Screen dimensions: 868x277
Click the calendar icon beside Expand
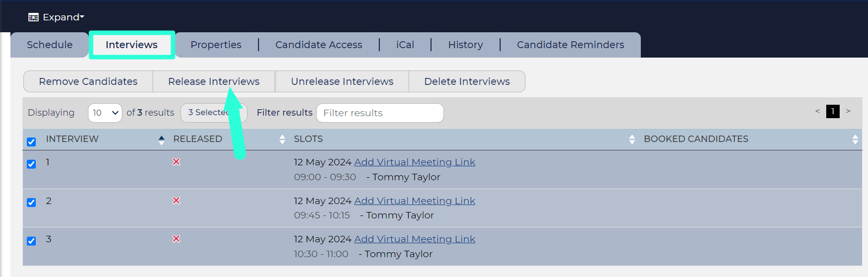coord(33,17)
